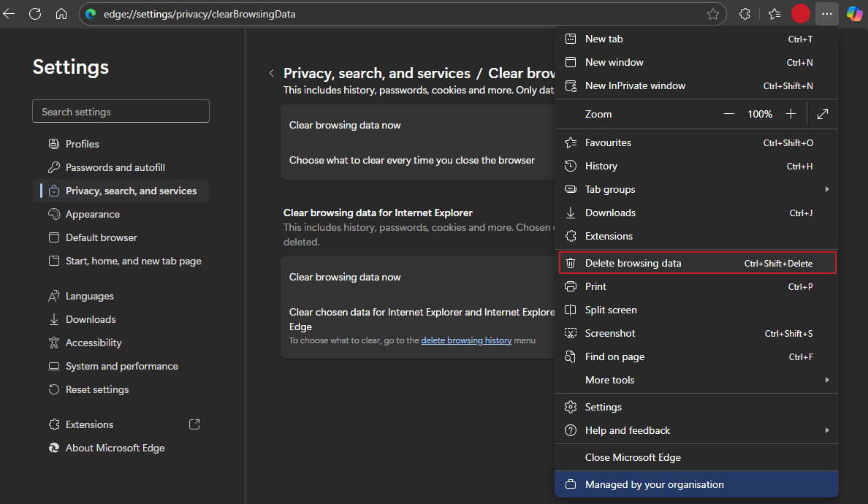Click the browser refresh icon

click(34, 14)
